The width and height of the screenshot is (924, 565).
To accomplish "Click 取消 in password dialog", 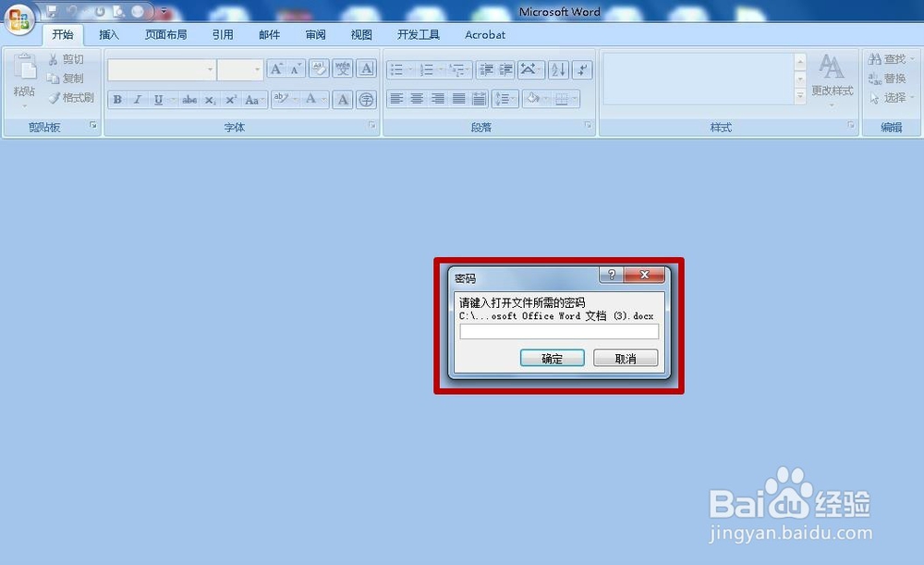I will tap(626, 358).
